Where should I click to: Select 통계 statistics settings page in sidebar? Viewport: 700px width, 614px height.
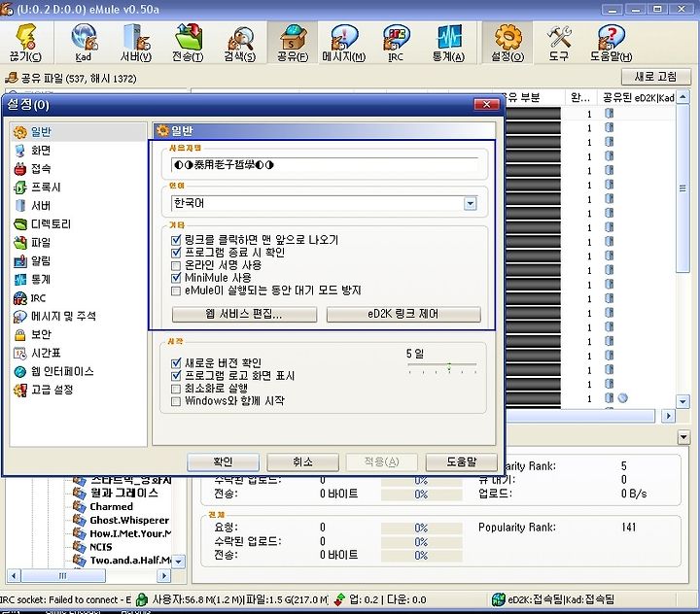(x=33, y=280)
